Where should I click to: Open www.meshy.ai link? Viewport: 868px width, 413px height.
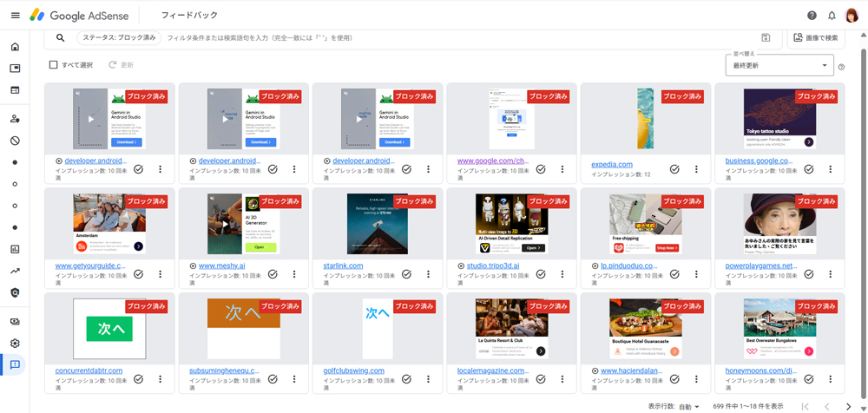click(x=222, y=265)
